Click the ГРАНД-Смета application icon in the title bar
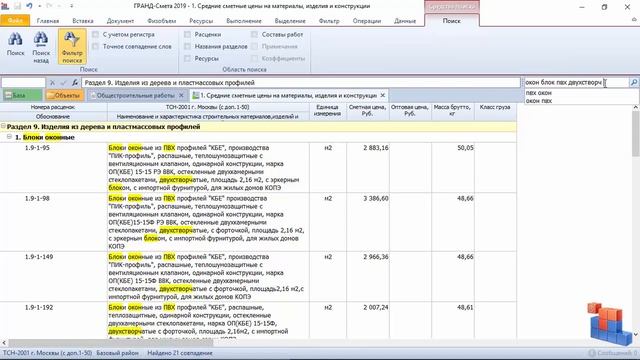The width and height of the screenshot is (640, 360). [5, 6]
